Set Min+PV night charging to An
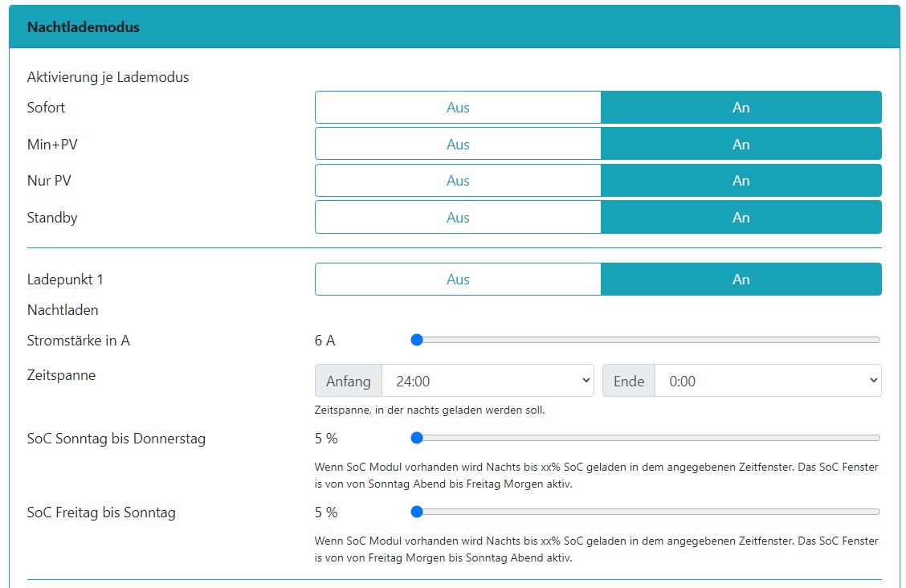 [741, 145]
